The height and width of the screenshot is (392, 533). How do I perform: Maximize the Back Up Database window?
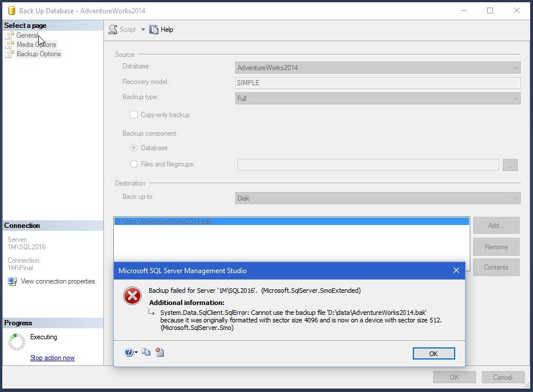(490, 10)
